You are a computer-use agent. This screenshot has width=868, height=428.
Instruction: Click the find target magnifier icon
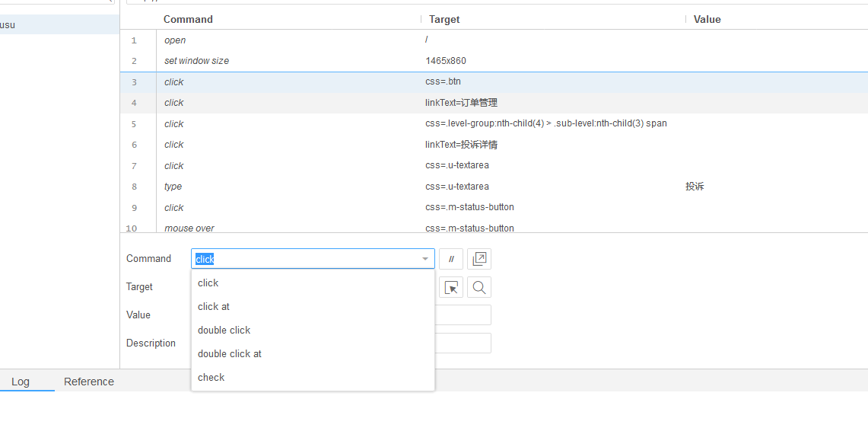click(479, 287)
